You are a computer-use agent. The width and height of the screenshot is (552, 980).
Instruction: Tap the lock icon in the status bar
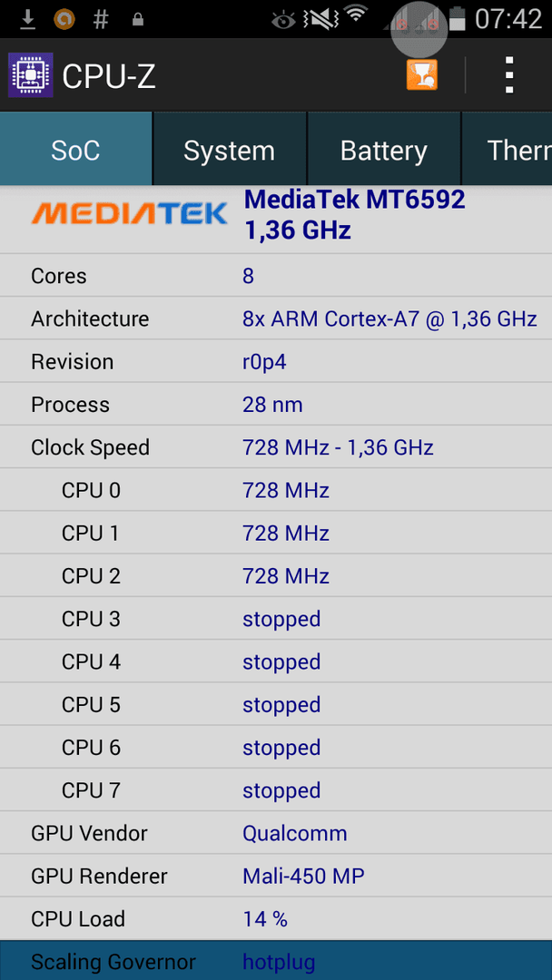click(138, 20)
